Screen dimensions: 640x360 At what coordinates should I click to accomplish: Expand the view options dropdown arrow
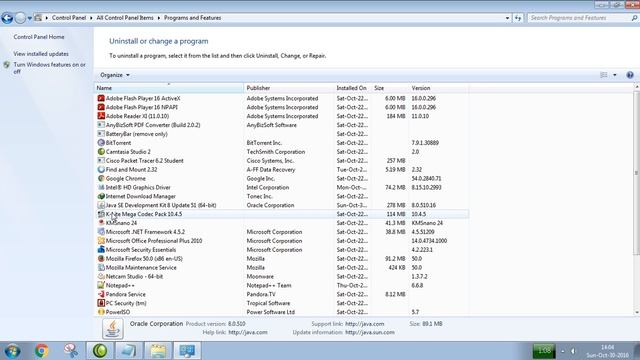click(615, 75)
